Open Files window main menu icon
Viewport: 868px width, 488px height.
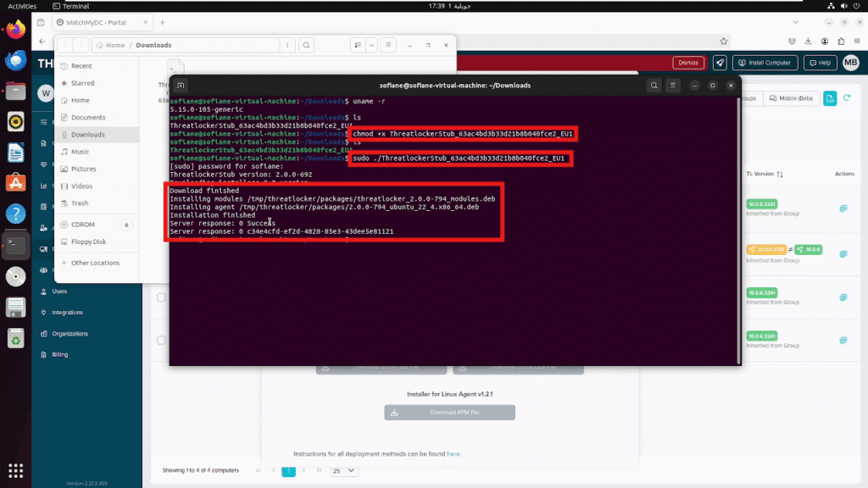click(x=388, y=45)
